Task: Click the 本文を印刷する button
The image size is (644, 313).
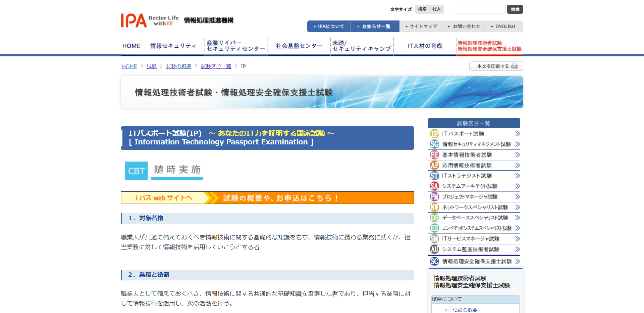Action: pos(496,66)
